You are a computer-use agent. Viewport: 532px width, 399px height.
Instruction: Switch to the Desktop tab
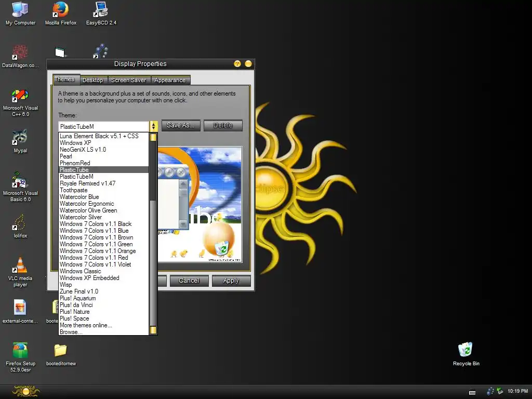coord(92,81)
